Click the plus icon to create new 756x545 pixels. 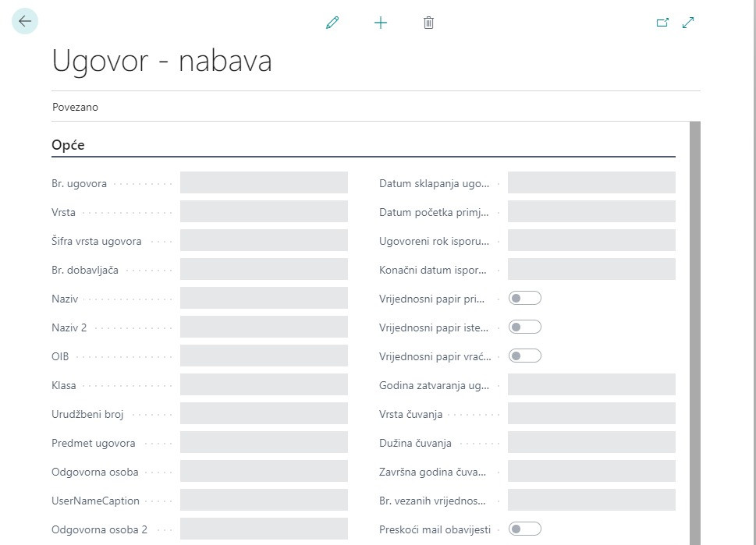pyautogui.click(x=381, y=23)
